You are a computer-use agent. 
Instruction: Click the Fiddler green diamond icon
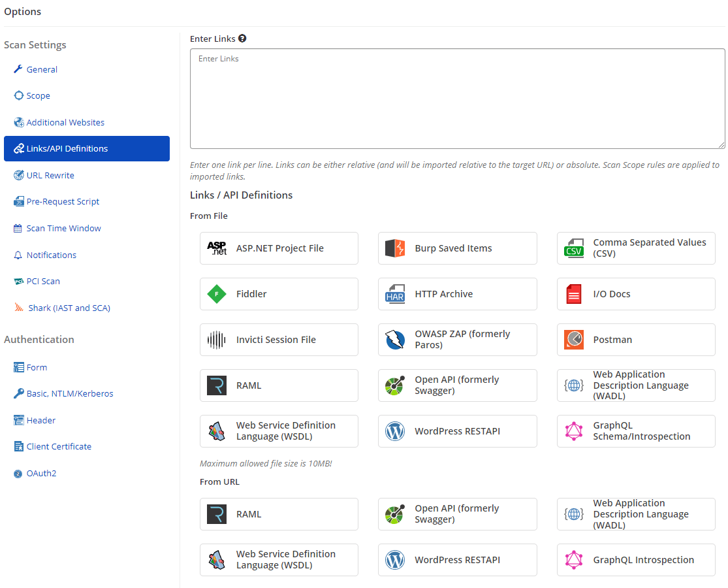(x=216, y=294)
